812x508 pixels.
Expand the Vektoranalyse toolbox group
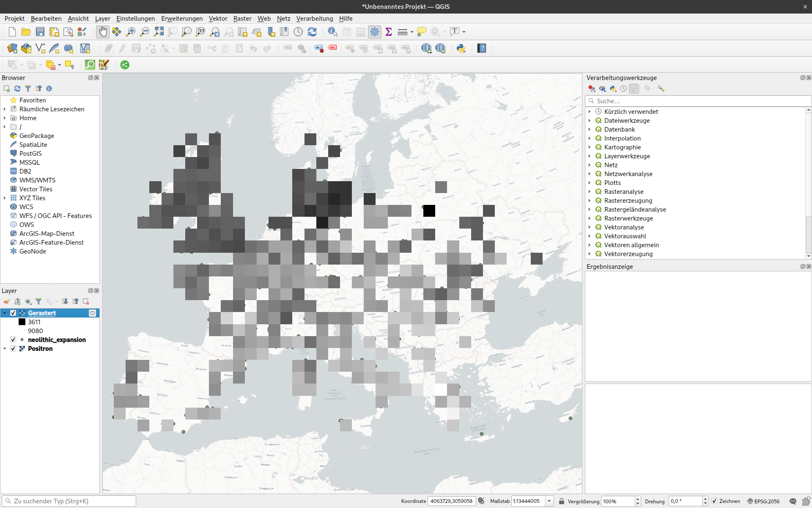pos(590,227)
